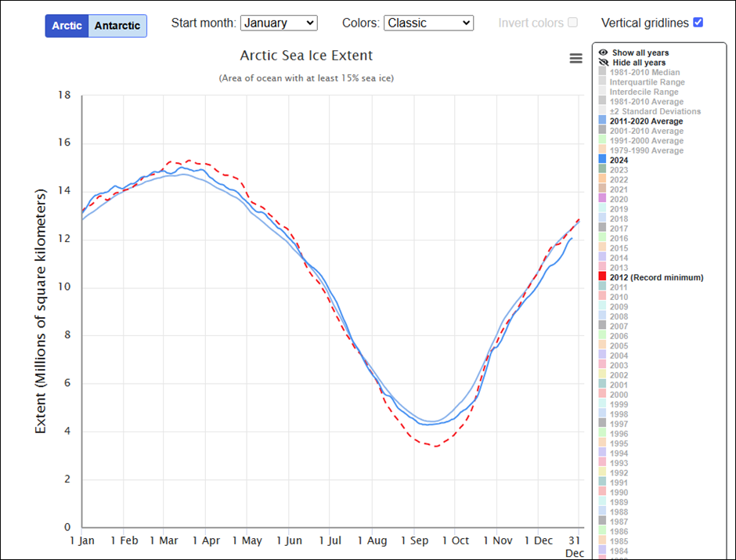Show the 2008 series in the legend
This screenshot has width=736, height=560.
619,316
